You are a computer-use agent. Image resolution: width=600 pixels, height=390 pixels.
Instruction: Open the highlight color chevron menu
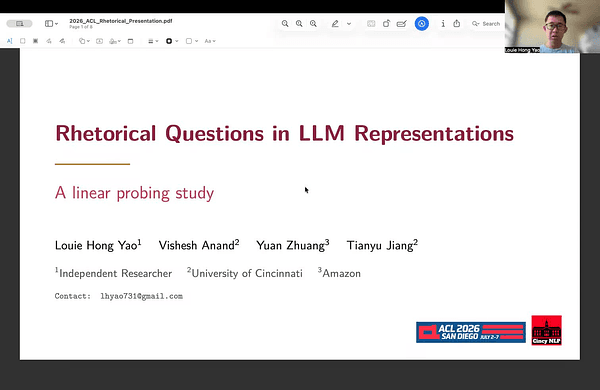pyautogui.click(x=349, y=24)
